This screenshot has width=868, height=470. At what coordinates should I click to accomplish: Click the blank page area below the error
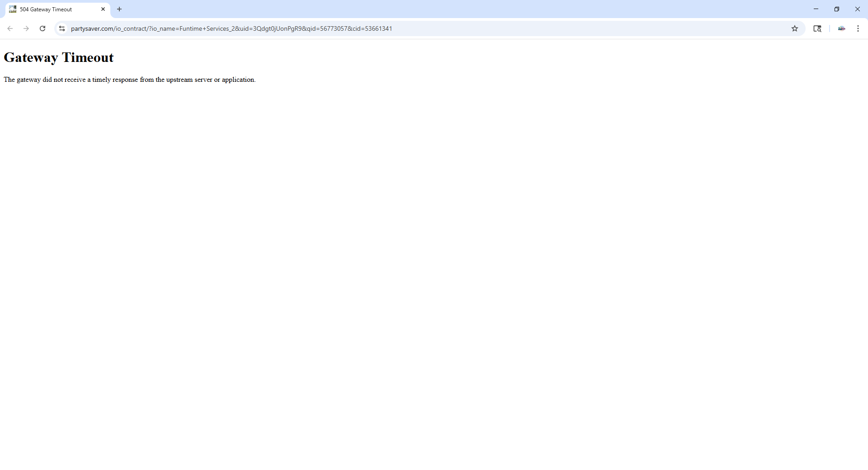coord(434,271)
